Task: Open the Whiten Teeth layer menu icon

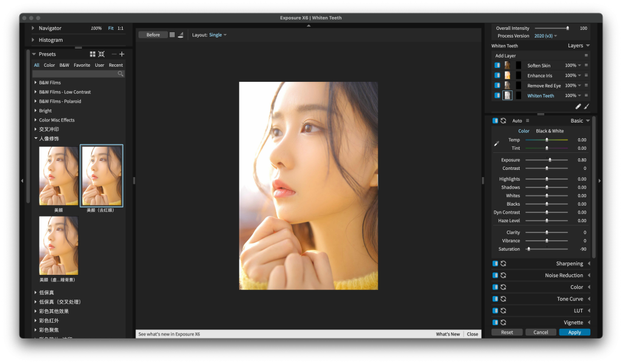Action: pyautogui.click(x=586, y=95)
